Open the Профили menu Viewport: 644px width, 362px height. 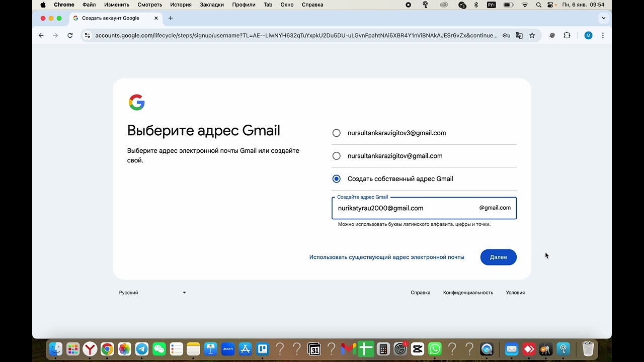(244, 5)
